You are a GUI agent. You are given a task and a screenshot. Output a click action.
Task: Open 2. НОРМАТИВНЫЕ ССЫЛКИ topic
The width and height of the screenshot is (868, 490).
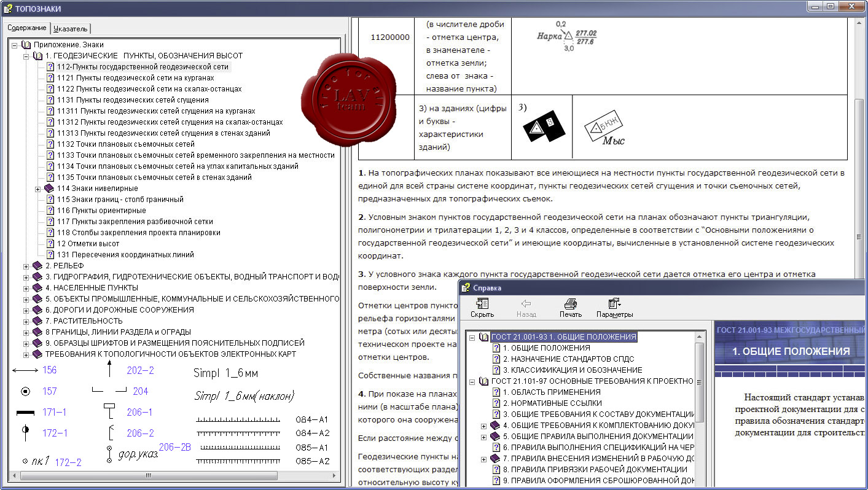coord(552,403)
